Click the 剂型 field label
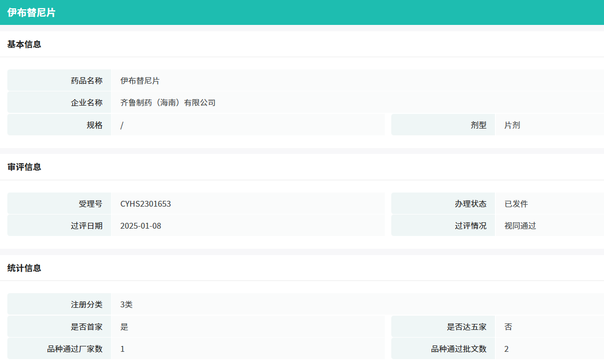This screenshot has height=364, width=604. point(478,125)
